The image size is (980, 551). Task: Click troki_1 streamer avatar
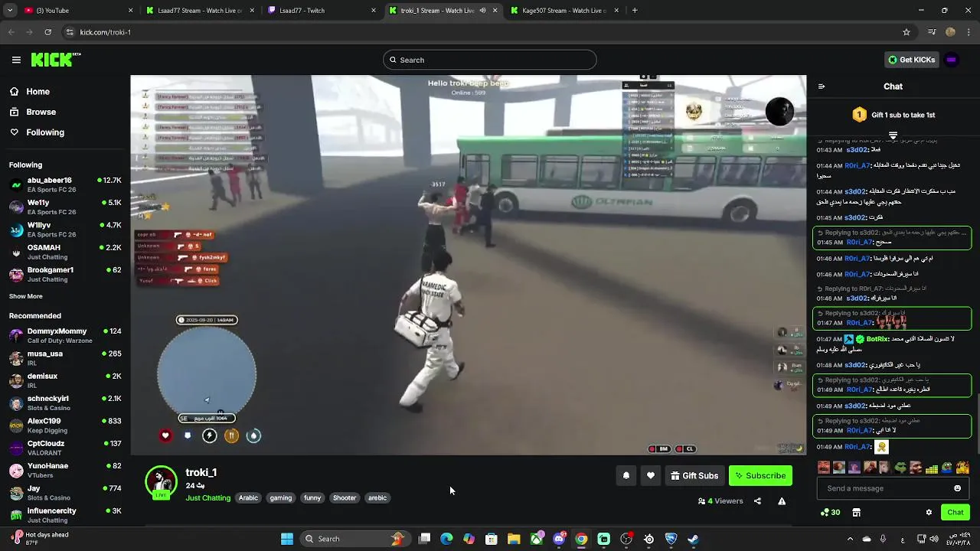pyautogui.click(x=161, y=481)
